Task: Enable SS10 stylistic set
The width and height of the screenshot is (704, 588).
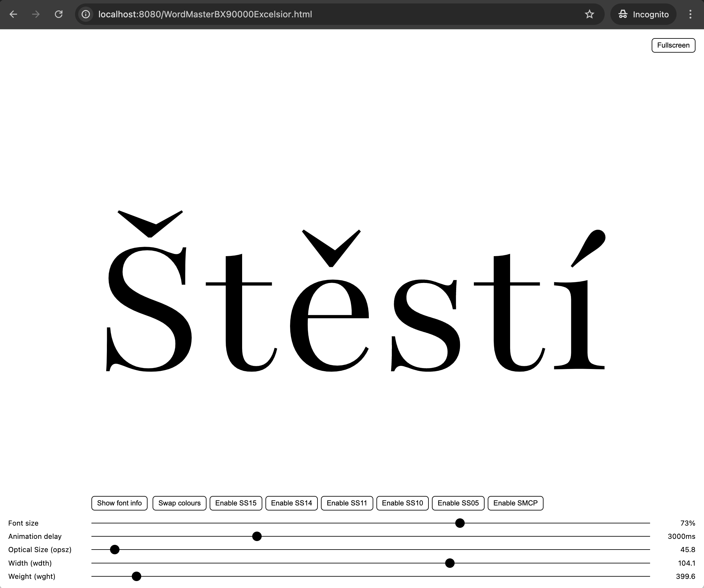Action: pyautogui.click(x=402, y=503)
